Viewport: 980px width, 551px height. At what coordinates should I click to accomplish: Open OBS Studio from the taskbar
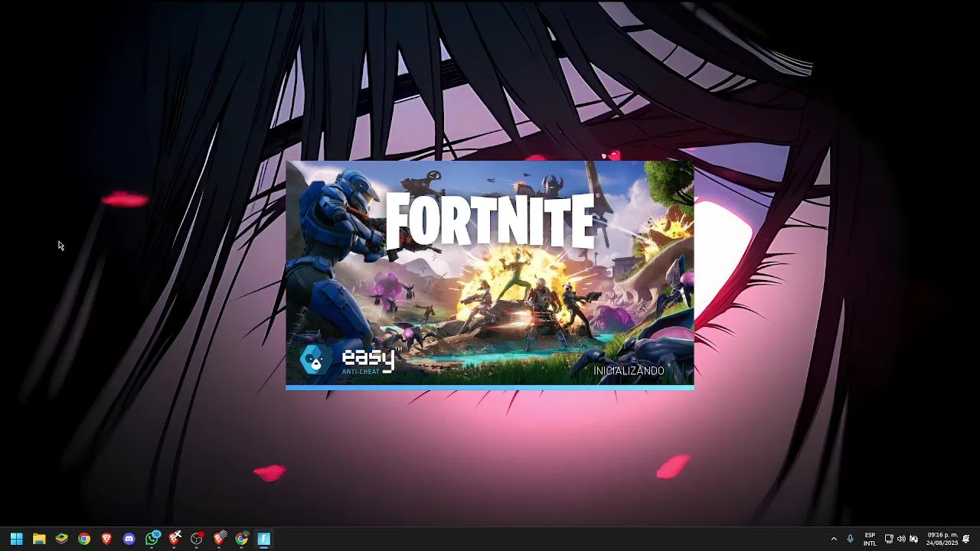tap(197, 539)
